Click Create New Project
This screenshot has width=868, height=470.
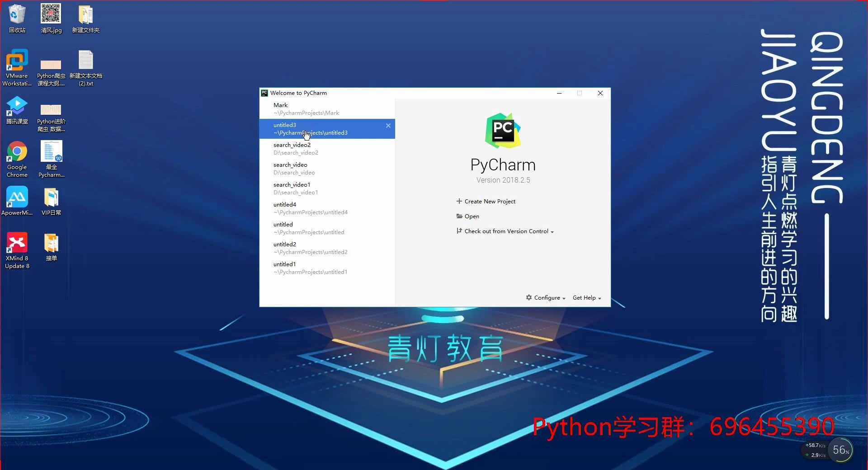[490, 201]
